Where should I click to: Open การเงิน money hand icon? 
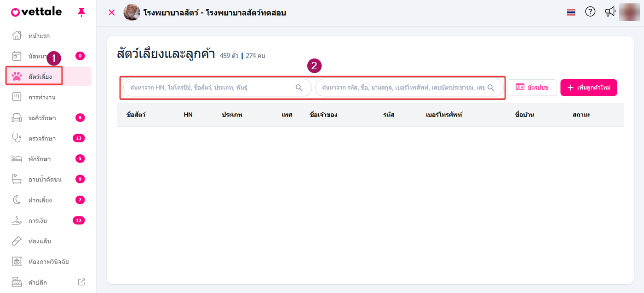pyautogui.click(x=17, y=220)
